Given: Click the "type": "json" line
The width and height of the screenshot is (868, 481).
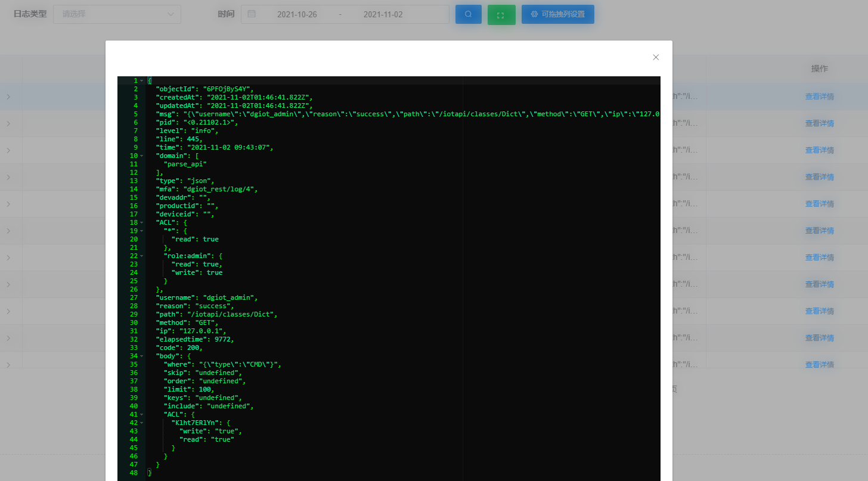Looking at the screenshot, I should point(185,181).
